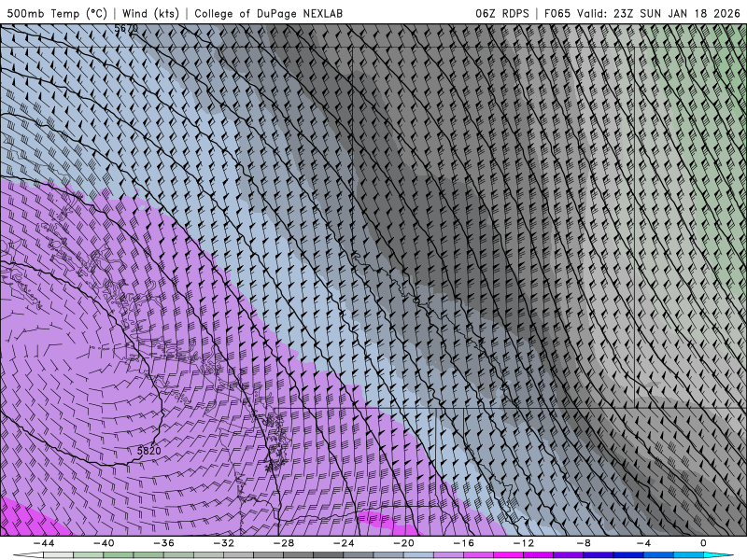The image size is (747, 560).
Task: Click the "Wind (kts)" header label
Action: click(150, 13)
